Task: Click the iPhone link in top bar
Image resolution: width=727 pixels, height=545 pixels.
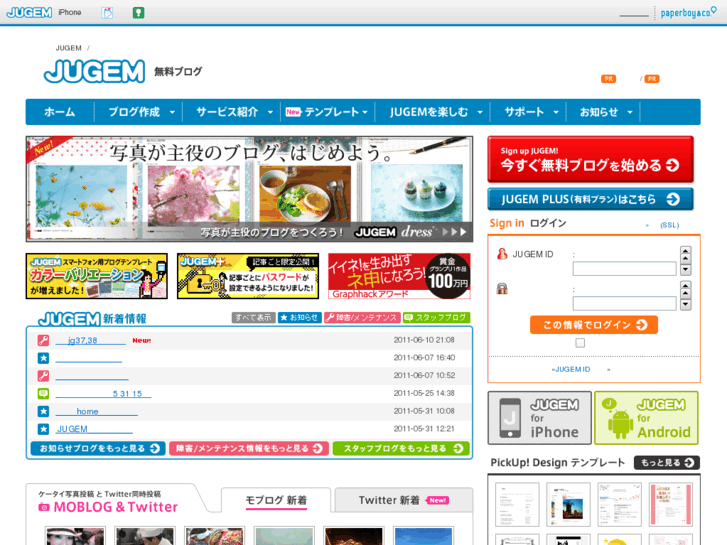Action: (70, 13)
